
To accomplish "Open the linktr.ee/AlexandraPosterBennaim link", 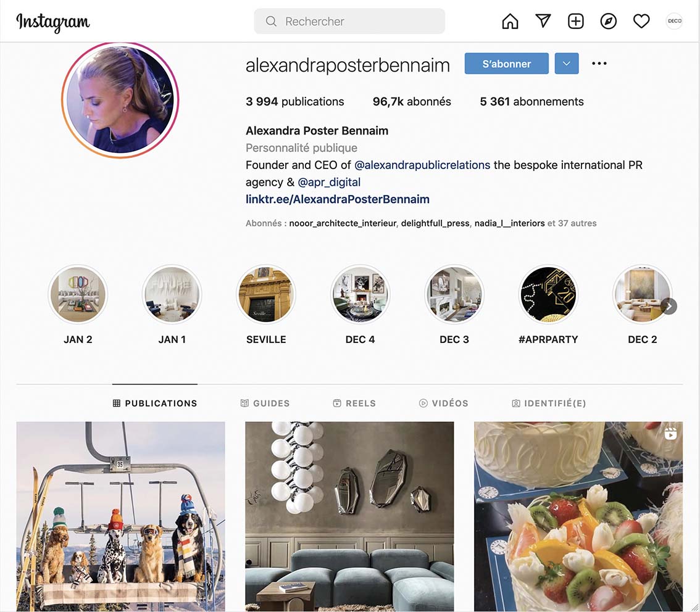I will [x=338, y=199].
